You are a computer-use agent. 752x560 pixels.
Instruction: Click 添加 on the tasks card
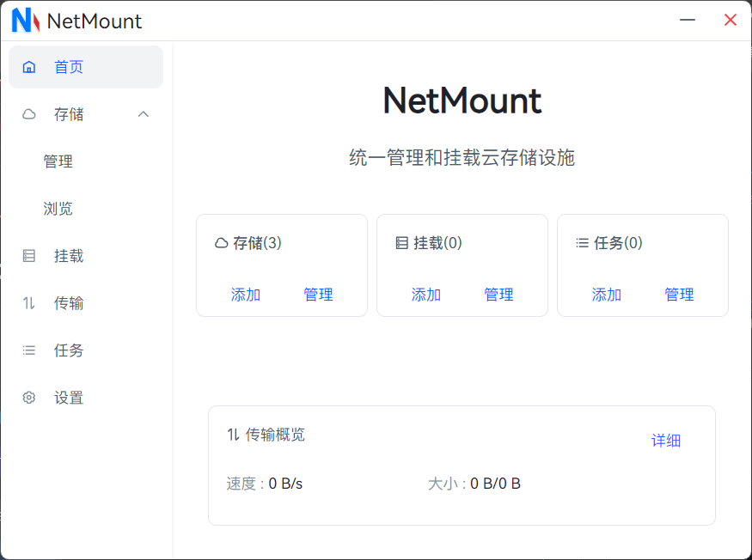(x=606, y=294)
